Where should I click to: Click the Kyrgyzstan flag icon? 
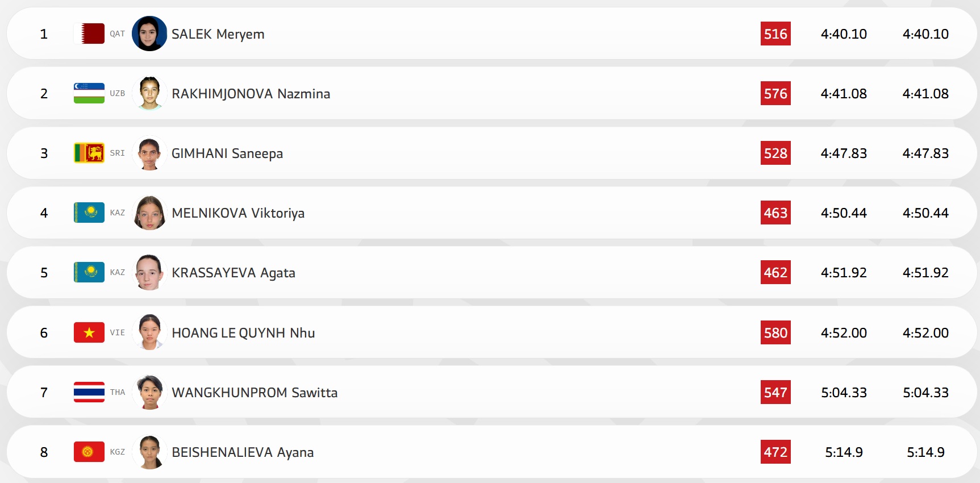[x=89, y=452]
